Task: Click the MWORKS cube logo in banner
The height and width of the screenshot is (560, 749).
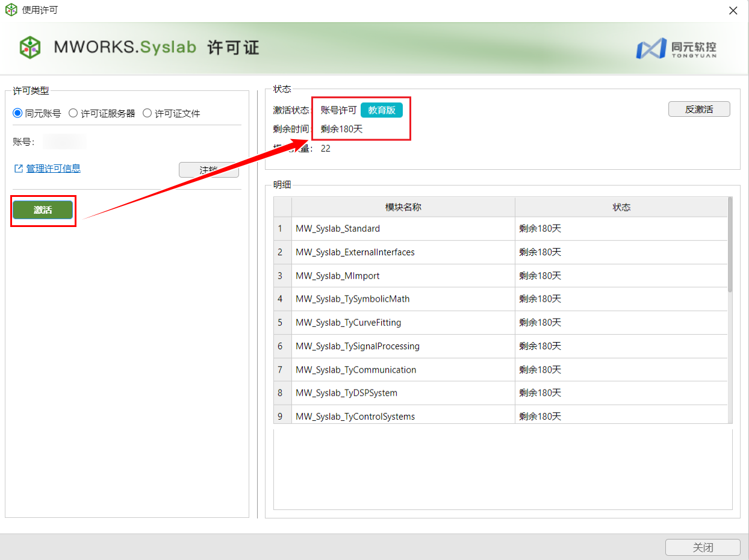Action: (x=30, y=48)
